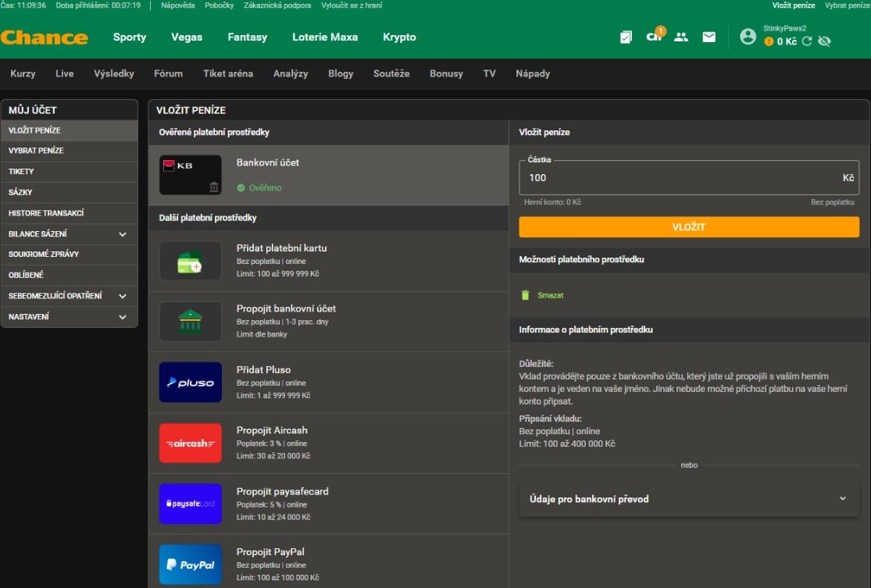Click the trash icon next to Smazat
This screenshot has width=871, height=588.
click(x=525, y=295)
